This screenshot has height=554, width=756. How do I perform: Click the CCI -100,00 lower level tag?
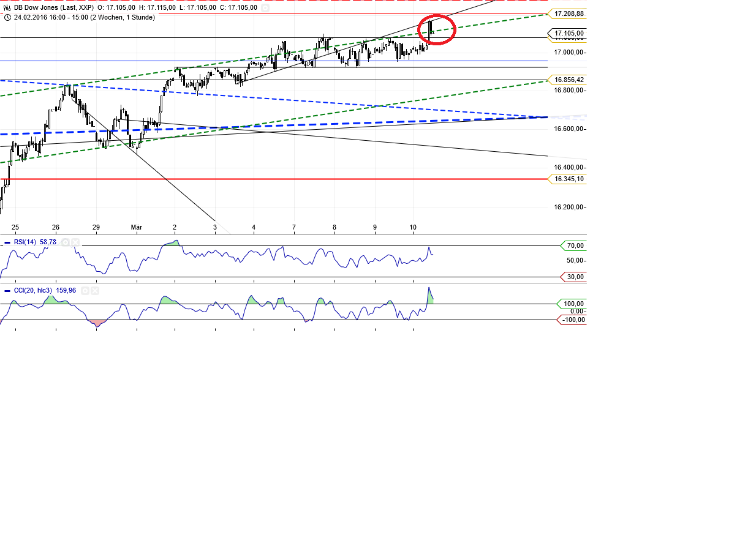point(573,320)
